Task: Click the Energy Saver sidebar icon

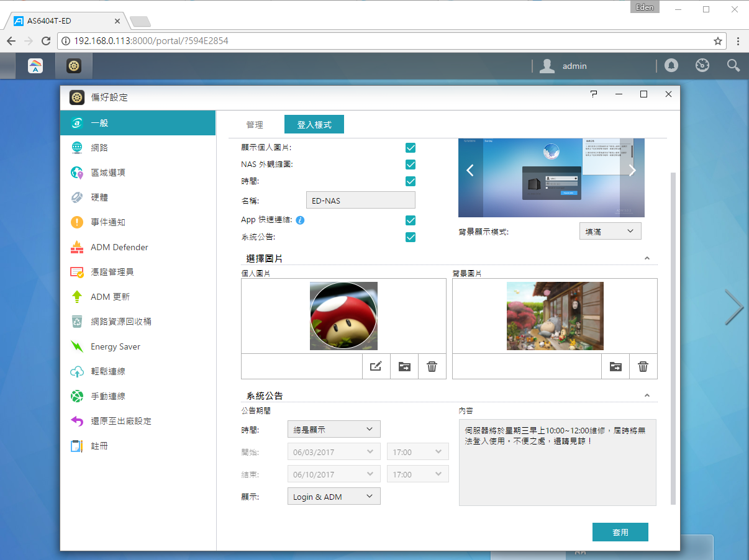Action: coord(77,346)
